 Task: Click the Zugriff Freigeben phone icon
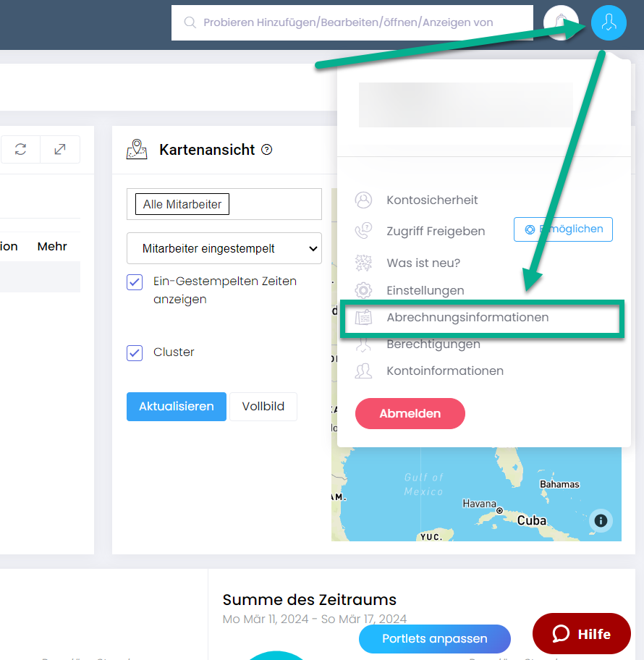click(363, 231)
